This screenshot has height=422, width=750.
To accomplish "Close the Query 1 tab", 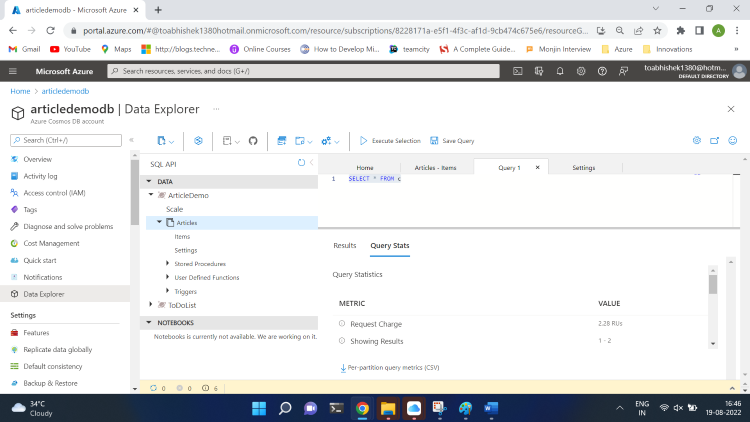I will pos(538,167).
